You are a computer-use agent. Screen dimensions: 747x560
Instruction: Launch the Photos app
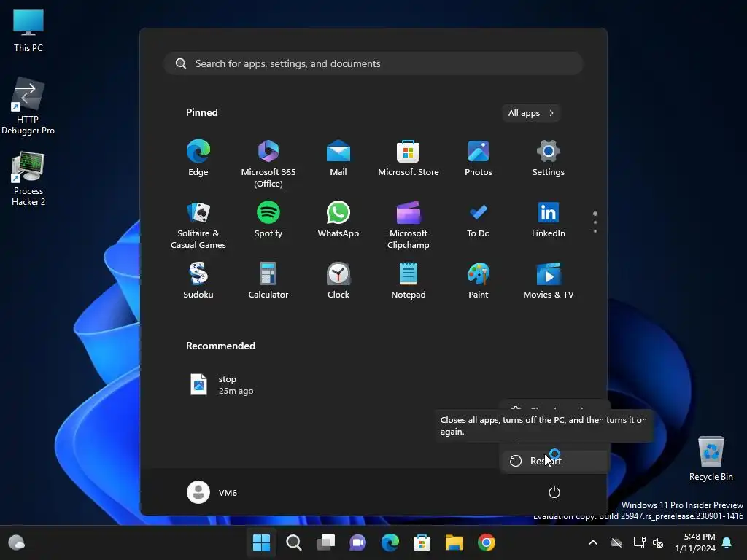(x=479, y=158)
